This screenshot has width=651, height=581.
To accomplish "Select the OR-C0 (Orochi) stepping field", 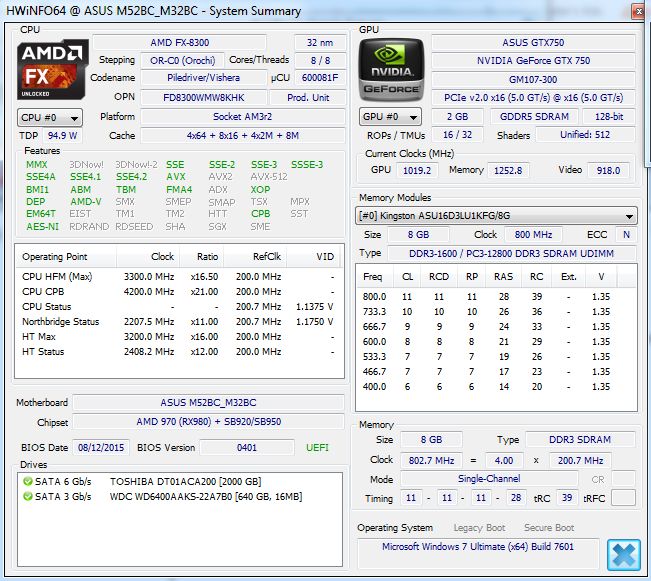I will [183, 61].
